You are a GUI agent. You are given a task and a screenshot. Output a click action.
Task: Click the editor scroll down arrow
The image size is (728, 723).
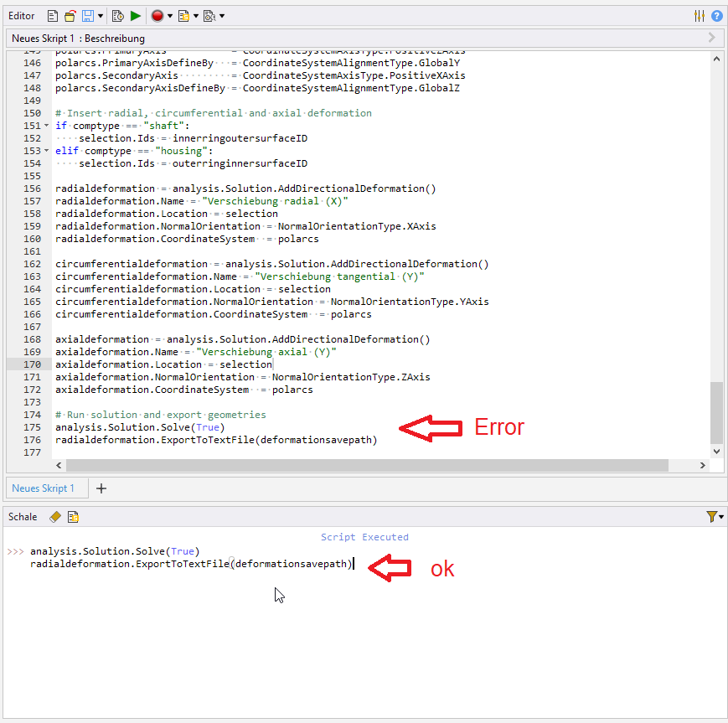717,451
